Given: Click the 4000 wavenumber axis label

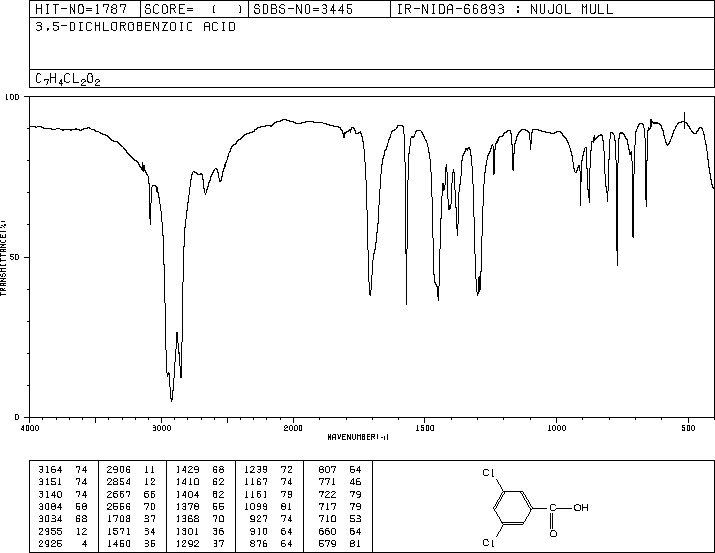Looking at the screenshot, I should coord(30,428).
